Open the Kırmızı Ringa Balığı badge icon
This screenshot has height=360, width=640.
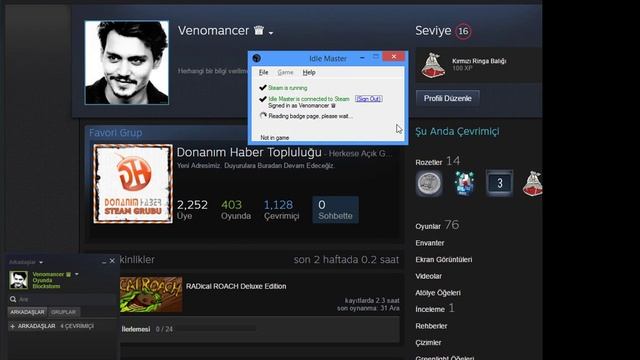[x=433, y=65]
